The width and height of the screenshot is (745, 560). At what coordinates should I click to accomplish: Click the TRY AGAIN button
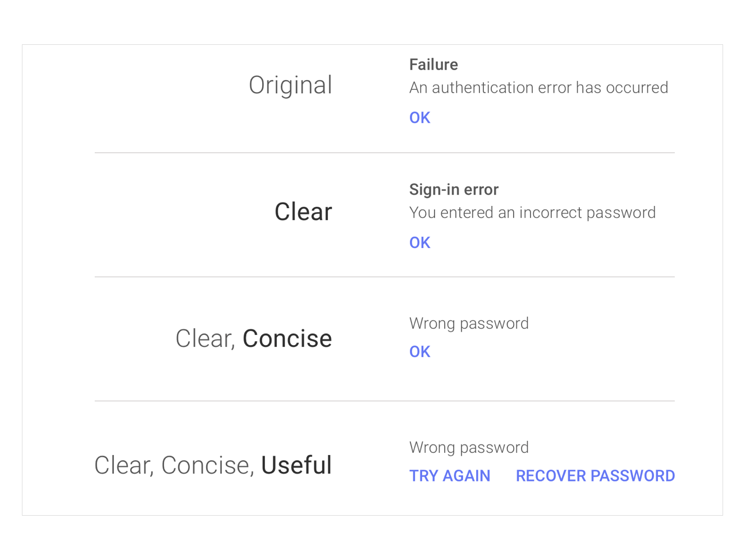(450, 476)
